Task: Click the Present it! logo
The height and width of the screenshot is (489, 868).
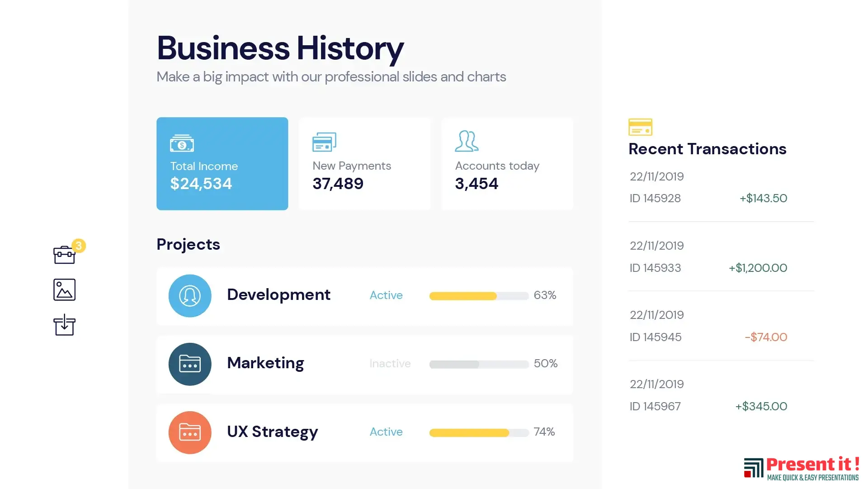Action: pyautogui.click(x=802, y=469)
